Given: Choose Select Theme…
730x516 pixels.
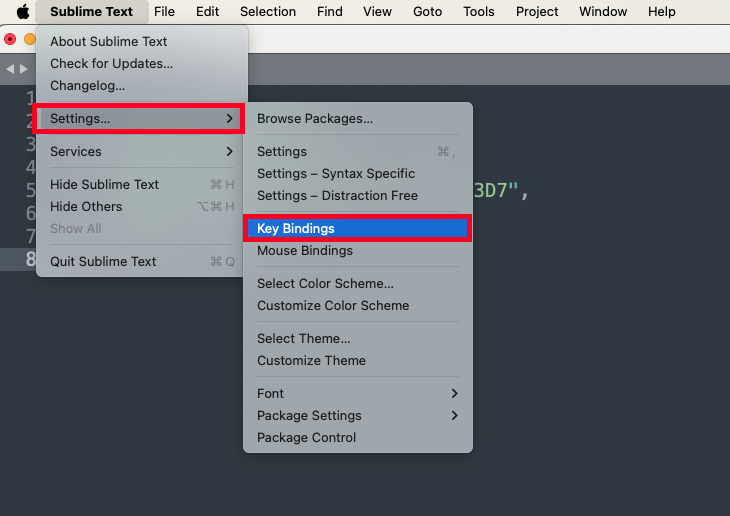Looking at the screenshot, I should [x=358, y=339].
